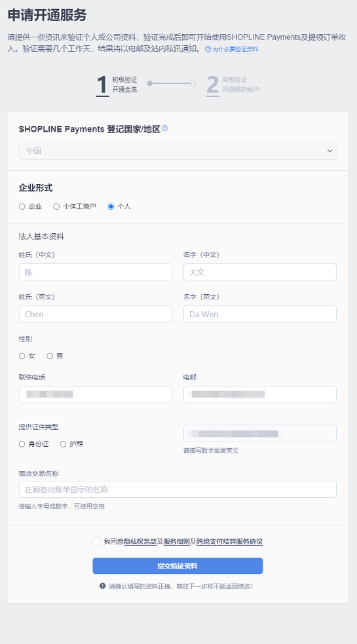
Task: Select the 个人 radio option
Action: click(x=111, y=206)
